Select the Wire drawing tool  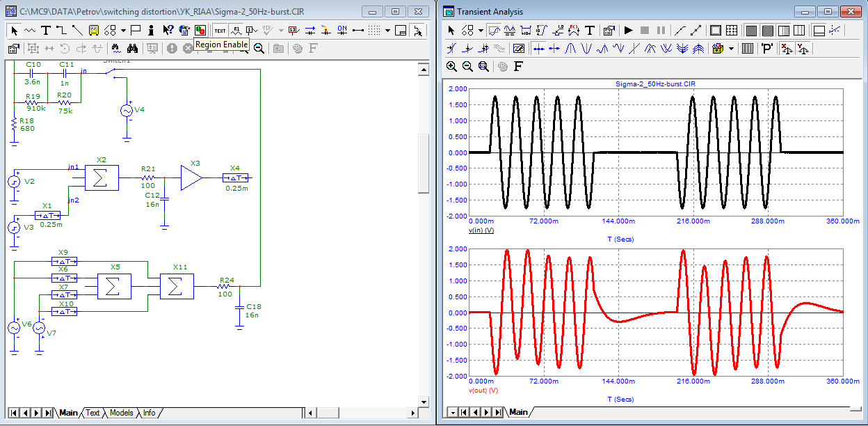pos(61,30)
